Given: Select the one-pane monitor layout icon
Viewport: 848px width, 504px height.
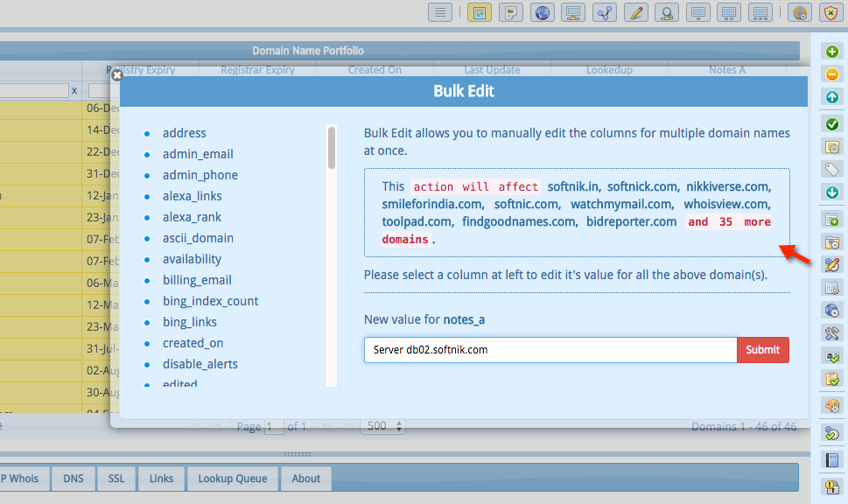Looking at the screenshot, I should tap(697, 12).
